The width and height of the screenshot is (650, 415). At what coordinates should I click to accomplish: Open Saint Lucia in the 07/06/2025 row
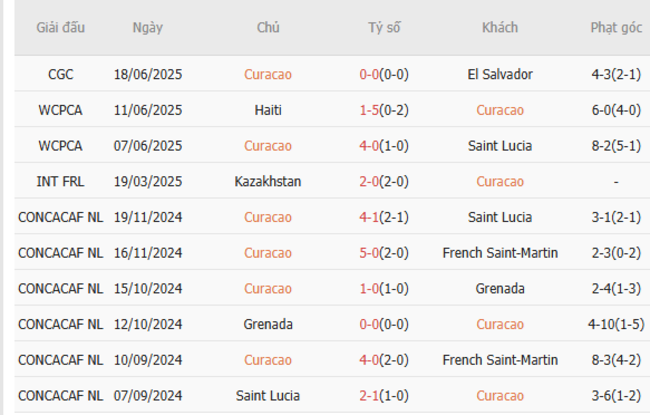(x=500, y=146)
